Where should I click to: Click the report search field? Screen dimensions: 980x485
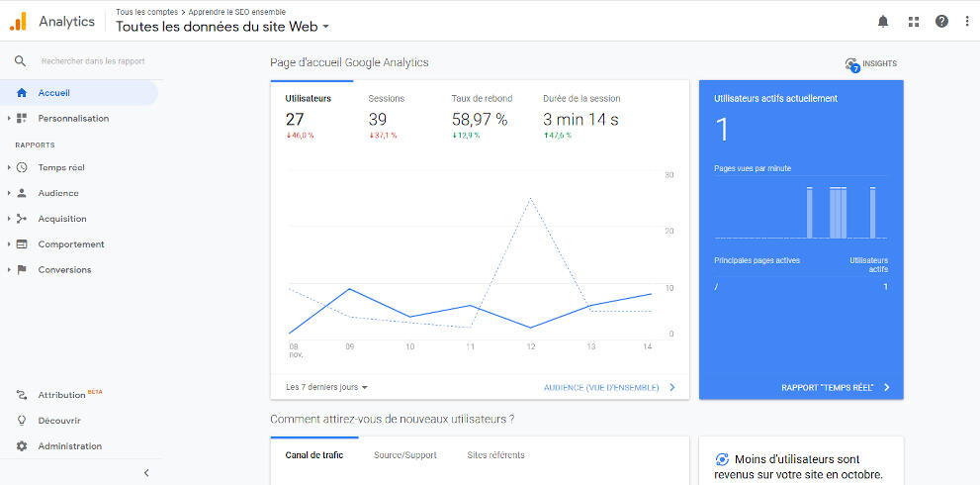[x=93, y=61]
